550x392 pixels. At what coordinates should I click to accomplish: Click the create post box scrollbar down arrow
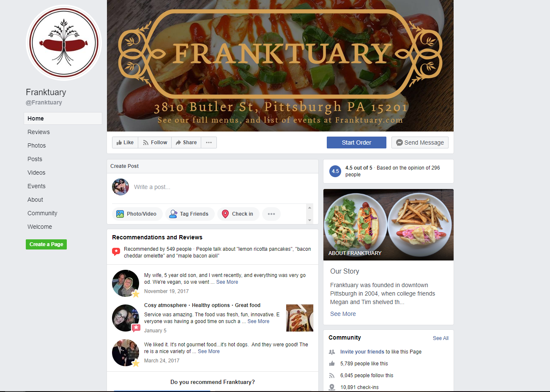click(x=310, y=220)
